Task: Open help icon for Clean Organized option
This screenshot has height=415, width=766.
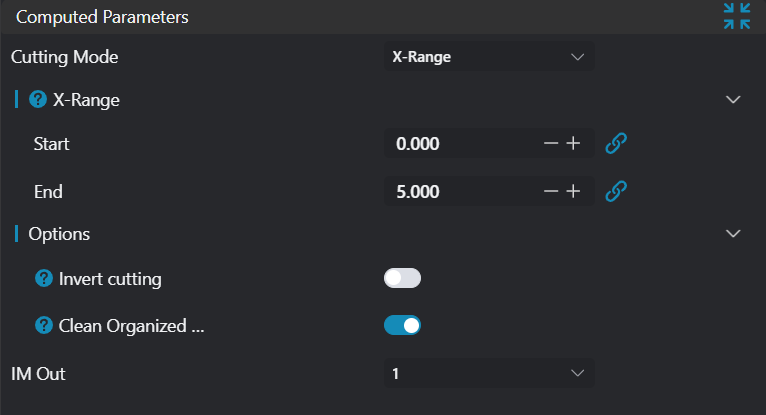Action: coord(44,325)
